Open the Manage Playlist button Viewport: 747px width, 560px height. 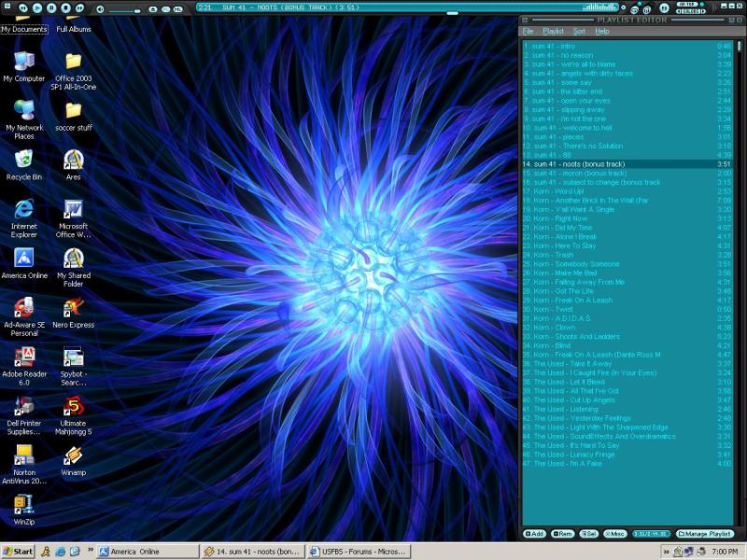[705, 534]
